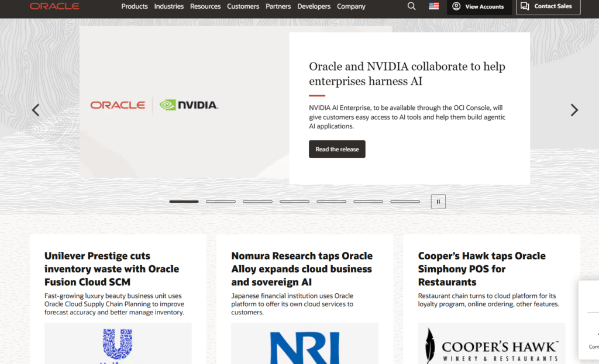
Task: Select the US flag country icon
Action: coord(433,6)
